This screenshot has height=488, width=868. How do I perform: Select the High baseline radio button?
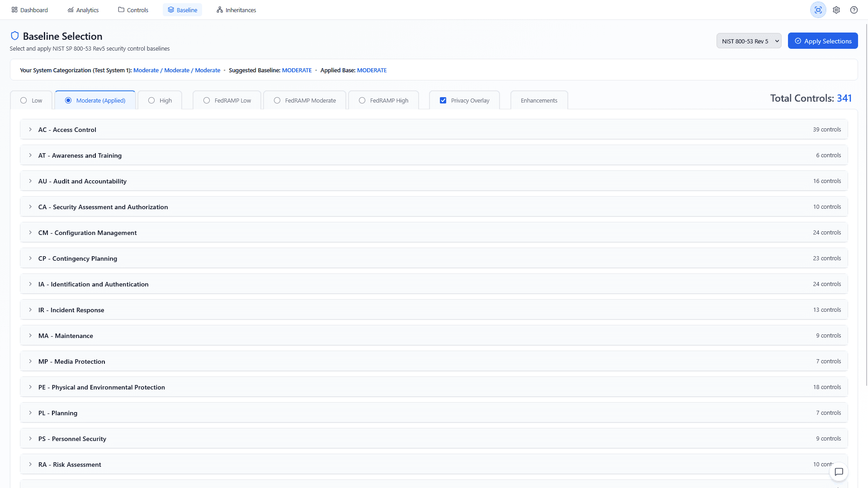151,100
